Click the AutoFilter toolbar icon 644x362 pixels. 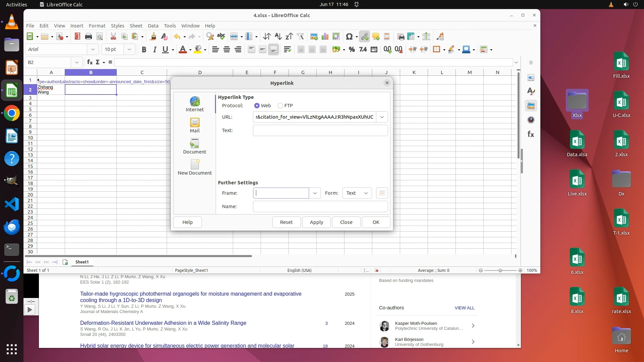coord(300,37)
